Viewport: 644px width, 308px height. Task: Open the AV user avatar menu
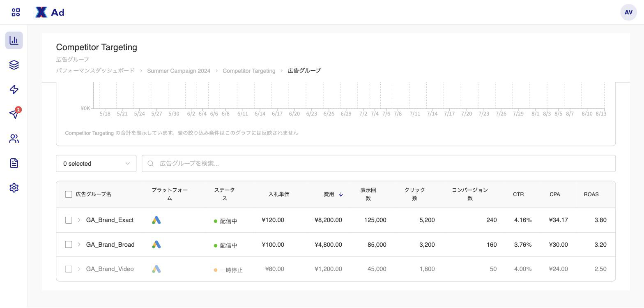pyautogui.click(x=628, y=12)
